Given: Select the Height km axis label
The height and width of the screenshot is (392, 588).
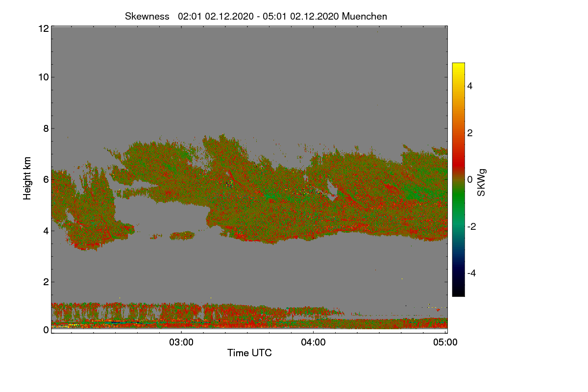Looking at the screenshot, I should (x=27, y=178).
